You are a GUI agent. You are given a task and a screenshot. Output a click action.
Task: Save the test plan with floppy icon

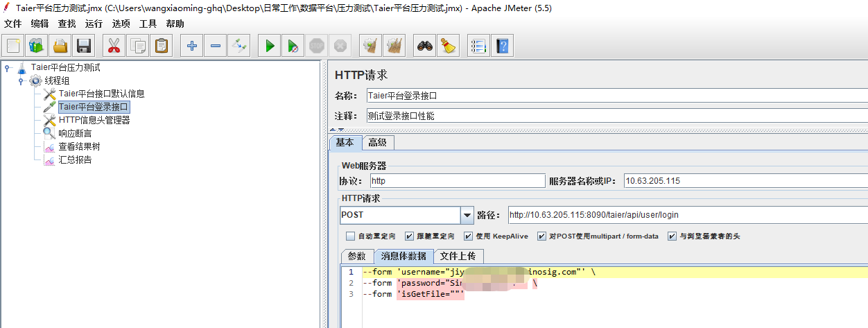pos(84,46)
